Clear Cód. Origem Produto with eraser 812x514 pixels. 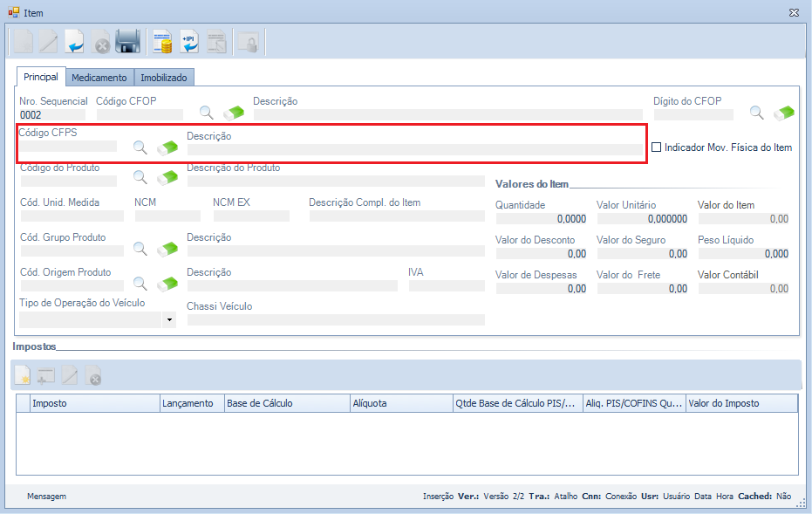coord(167,284)
